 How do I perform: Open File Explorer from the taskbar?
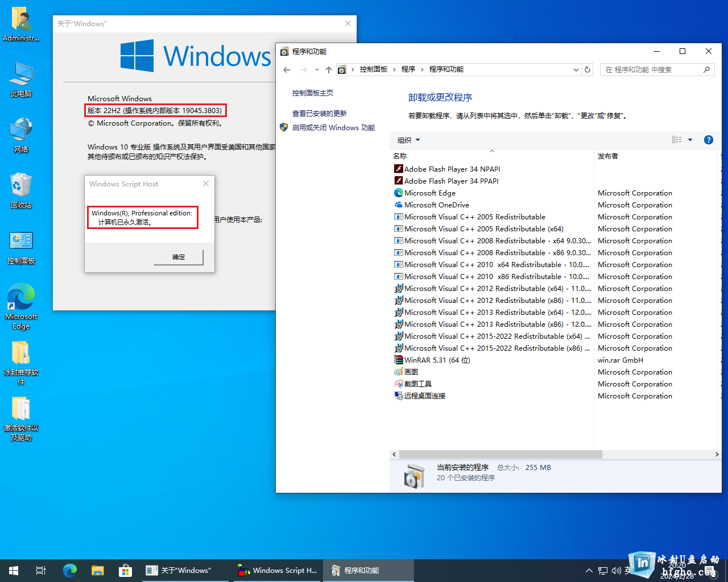(x=97, y=570)
